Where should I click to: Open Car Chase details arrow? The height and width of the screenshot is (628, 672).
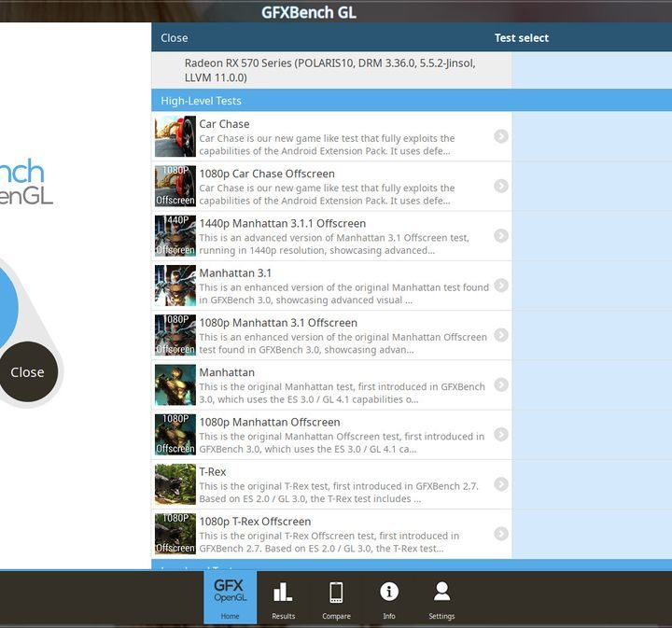[501, 136]
